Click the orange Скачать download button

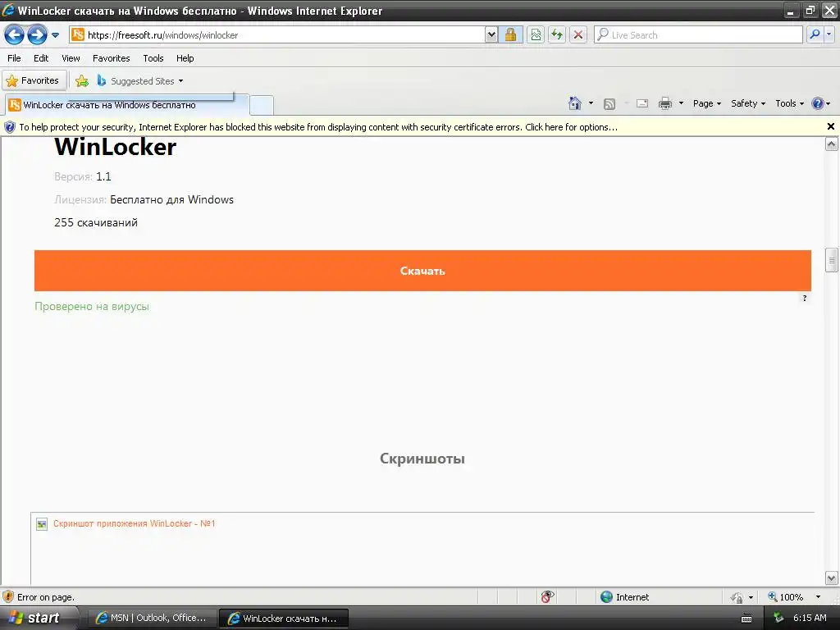tap(422, 271)
